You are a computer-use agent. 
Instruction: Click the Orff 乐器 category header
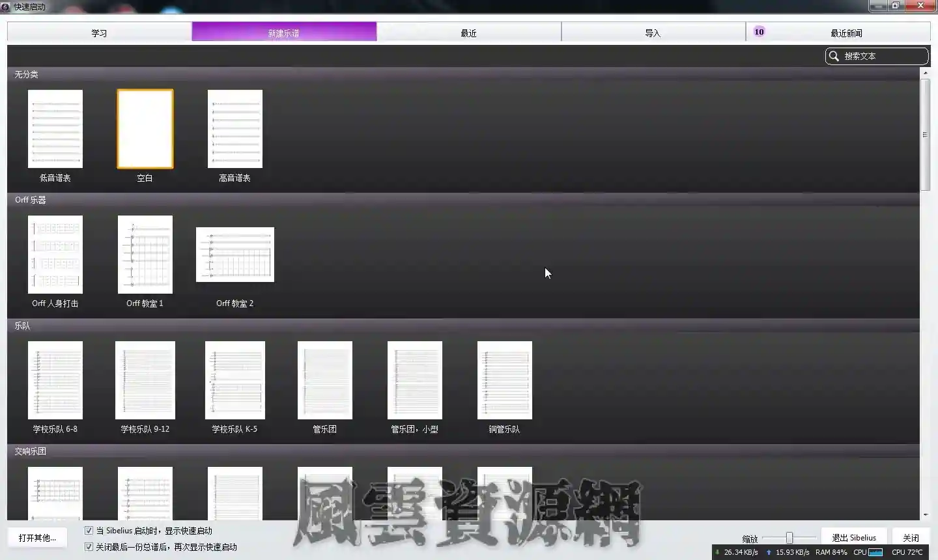click(463, 200)
